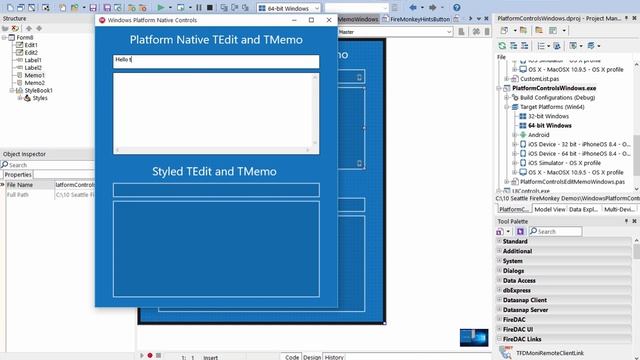Image resolution: width=640 pixels, height=360 pixels.
Task: Click the TFDMoniRemoteClientLink component icon
Action: pos(506,353)
